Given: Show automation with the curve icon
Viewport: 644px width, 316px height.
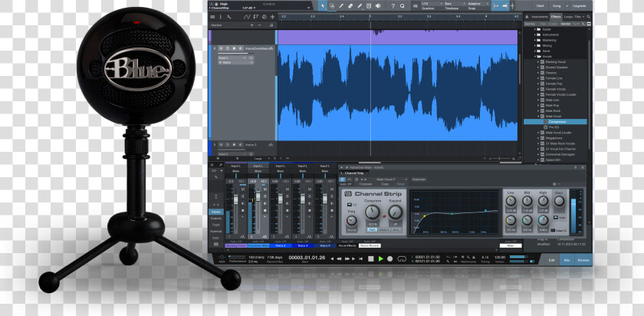Looking at the screenshot, I should (x=246, y=17).
